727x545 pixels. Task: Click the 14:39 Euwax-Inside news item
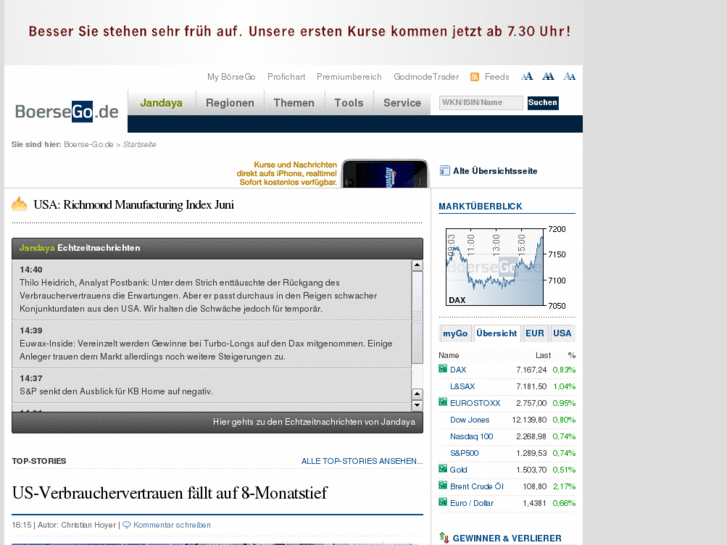(211, 344)
